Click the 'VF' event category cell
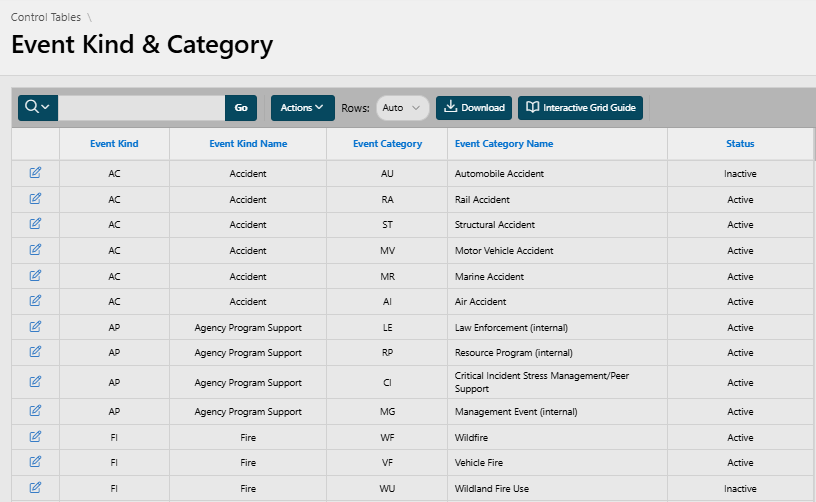Screen dimensions: 816x502 click(387, 463)
